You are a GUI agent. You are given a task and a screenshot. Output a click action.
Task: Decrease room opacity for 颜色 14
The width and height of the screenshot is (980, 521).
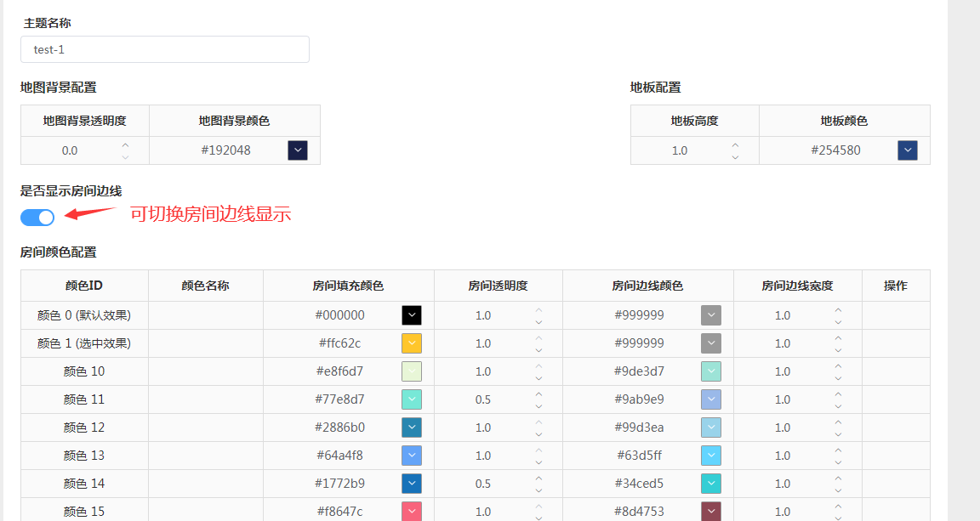click(x=538, y=490)
